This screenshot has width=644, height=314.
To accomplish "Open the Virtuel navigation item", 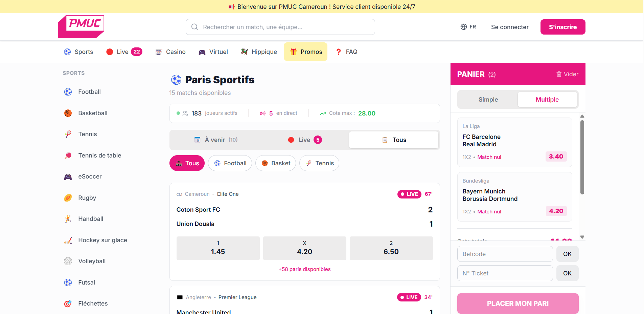I will pos(213,52).
